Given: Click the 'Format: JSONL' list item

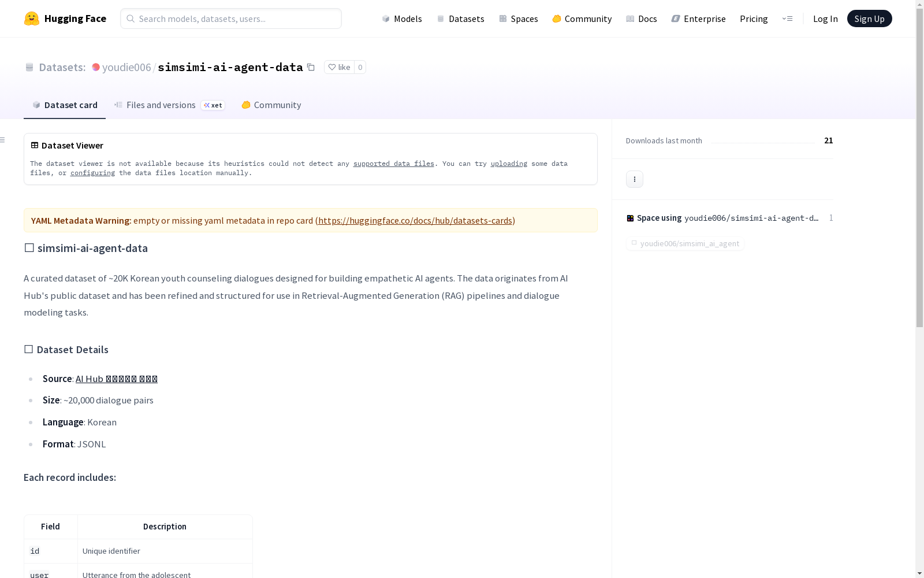Looking at the screenshot, I should pyautogui.click(x=74, y=444).
